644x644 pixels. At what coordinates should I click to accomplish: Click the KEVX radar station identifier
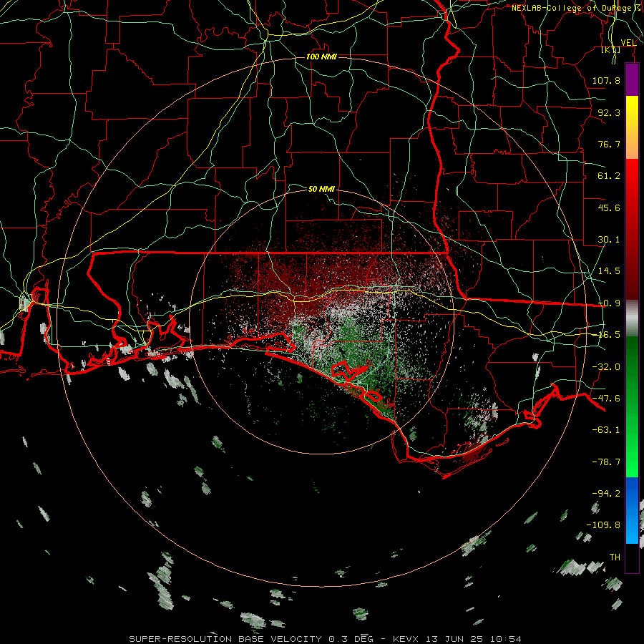(x=406, y=639)
